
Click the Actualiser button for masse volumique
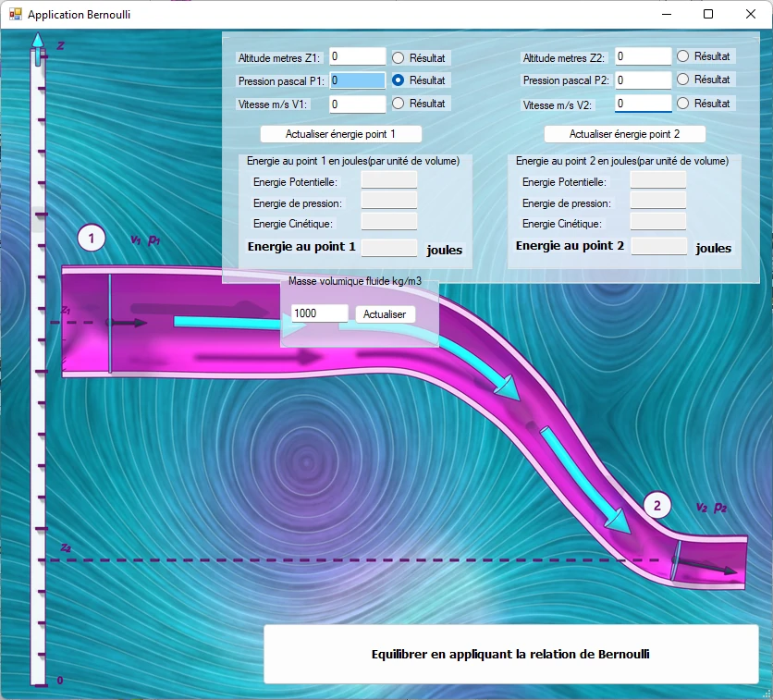click(x=385, y=314)
